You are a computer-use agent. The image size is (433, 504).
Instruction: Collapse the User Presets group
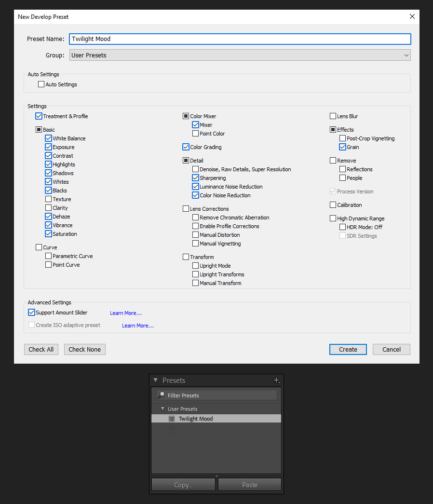(x=162, y=409)
